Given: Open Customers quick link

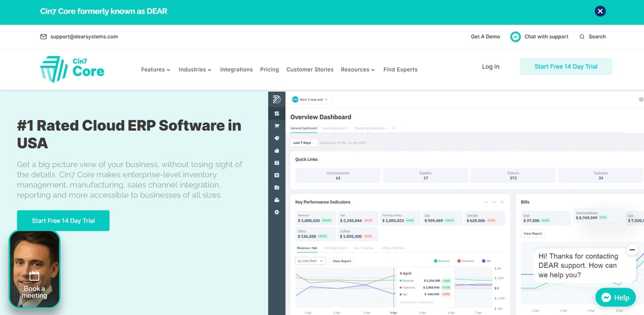Looking at the screenshot, I should click(x=601, y=175).
